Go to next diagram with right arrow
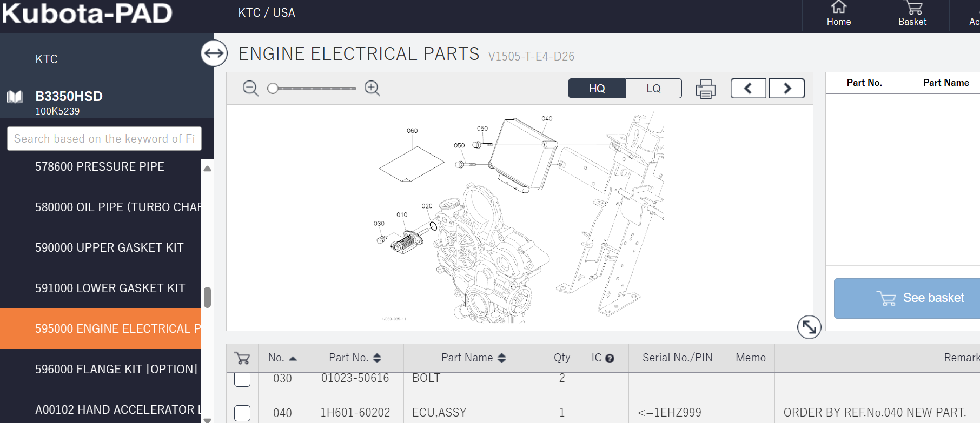The width and height of the screenshot is (980, 423). tap(787, 89)
